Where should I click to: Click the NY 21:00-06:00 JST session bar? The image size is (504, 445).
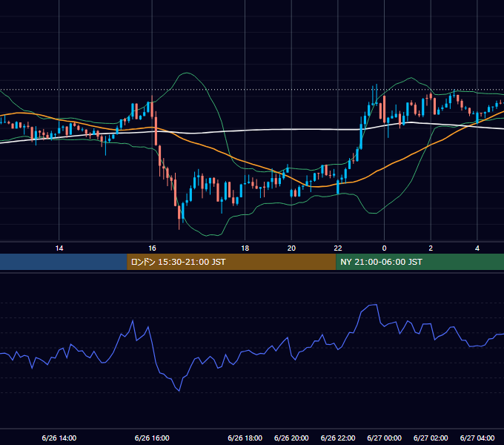[x=420, y=262]
